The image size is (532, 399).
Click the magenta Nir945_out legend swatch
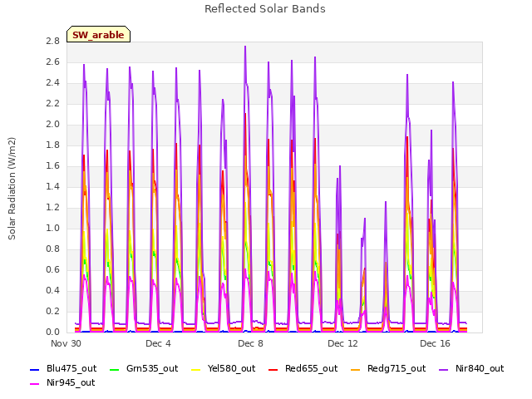pyautogui.click(x=35, y=384)
